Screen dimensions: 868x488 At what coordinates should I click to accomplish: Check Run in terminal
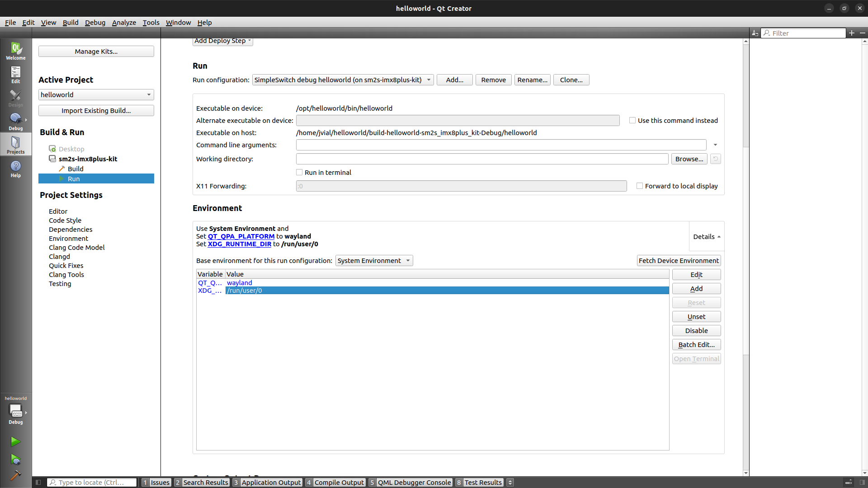pyautogui.click(x=299, y=172)
